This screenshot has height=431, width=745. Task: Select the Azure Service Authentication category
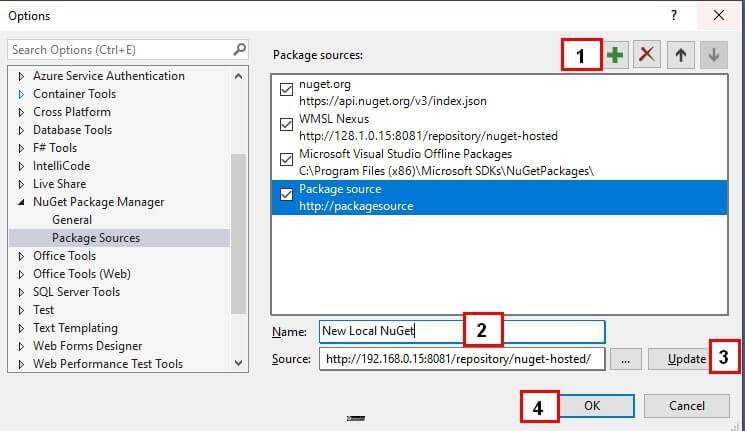pos(109,76)
